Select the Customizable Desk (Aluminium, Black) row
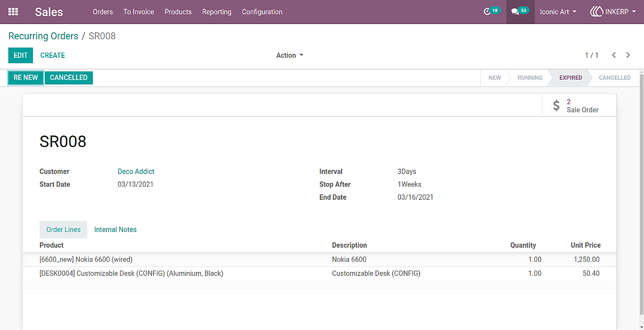644x330 pixels. (x=320, y=273)
